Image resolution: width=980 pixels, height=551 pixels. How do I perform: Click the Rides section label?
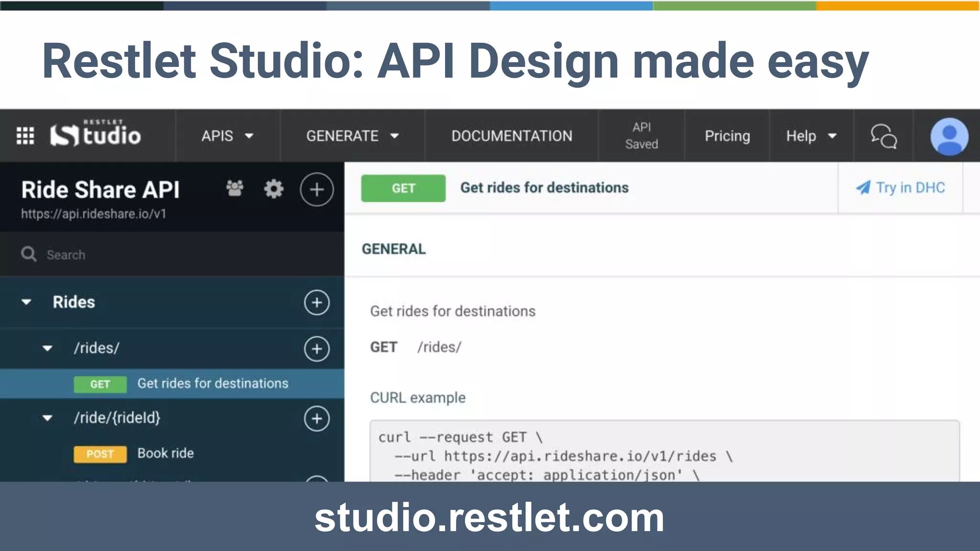74,302
